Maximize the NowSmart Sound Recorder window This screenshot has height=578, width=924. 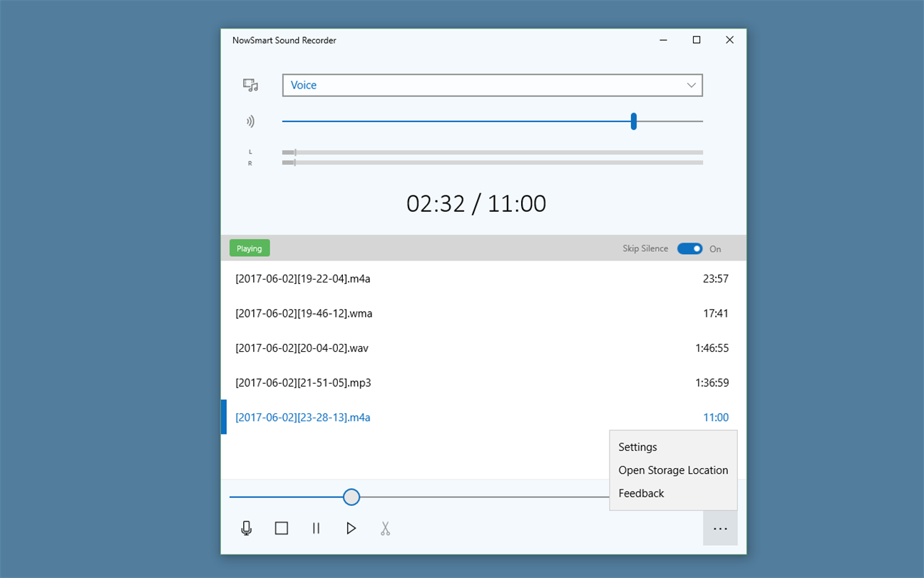coord(697,40)
